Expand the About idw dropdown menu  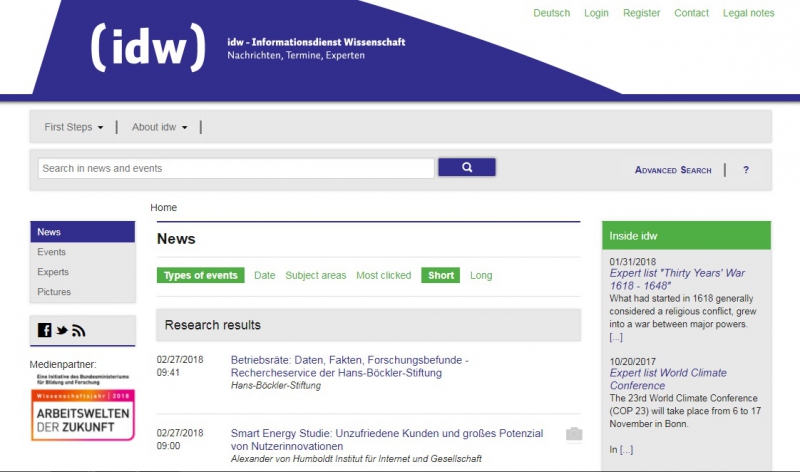(159, 127)
